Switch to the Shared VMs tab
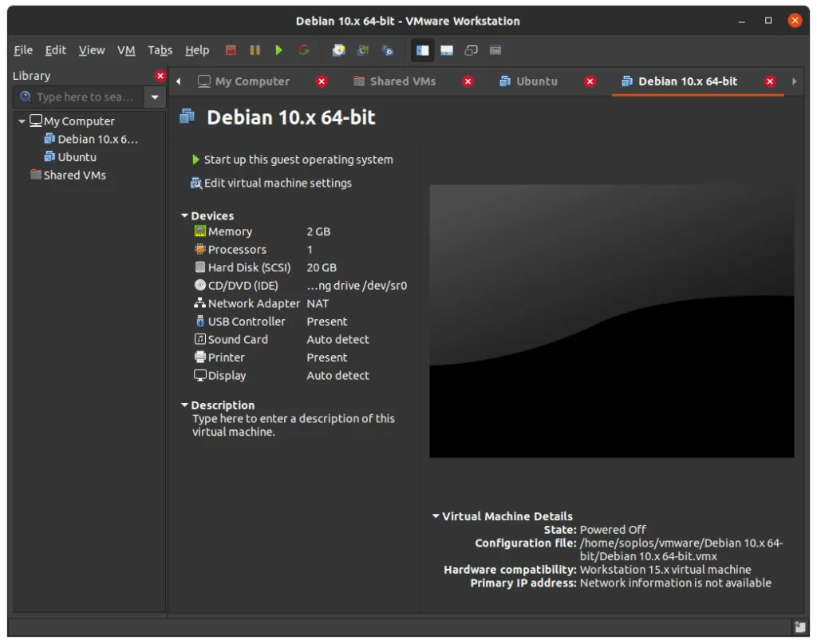Image resolution: width=817 pixels, height=644 pixels. (394, 81)
